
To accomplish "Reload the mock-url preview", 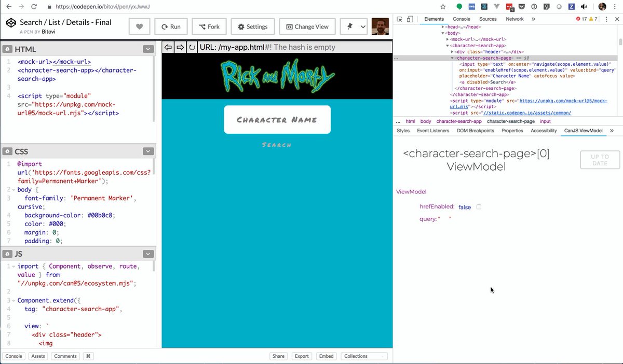I will 192,47.
